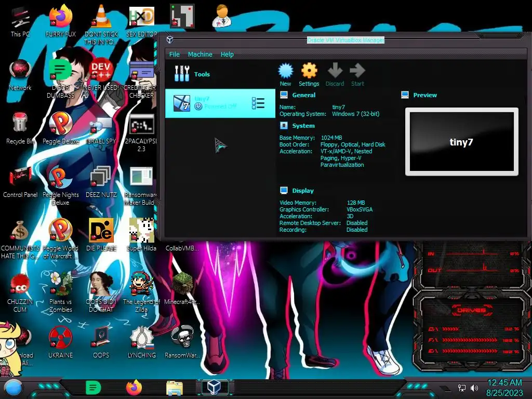The image size is (532, 399).
Task: Select the ISRAEL SPY desktop icon
Action: [101, 130]
